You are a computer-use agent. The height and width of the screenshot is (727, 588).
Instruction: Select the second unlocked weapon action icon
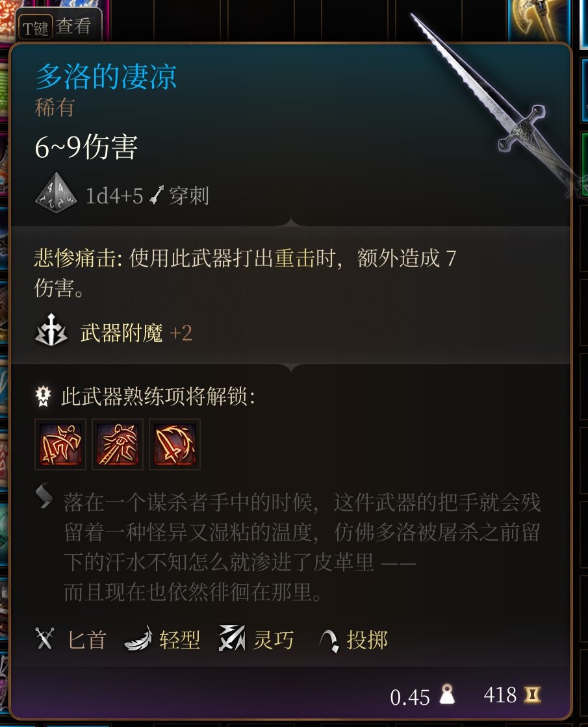point(118,444)
